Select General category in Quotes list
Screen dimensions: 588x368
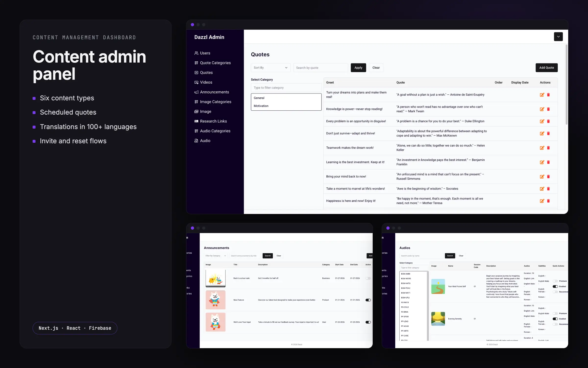tap(286, 98)
